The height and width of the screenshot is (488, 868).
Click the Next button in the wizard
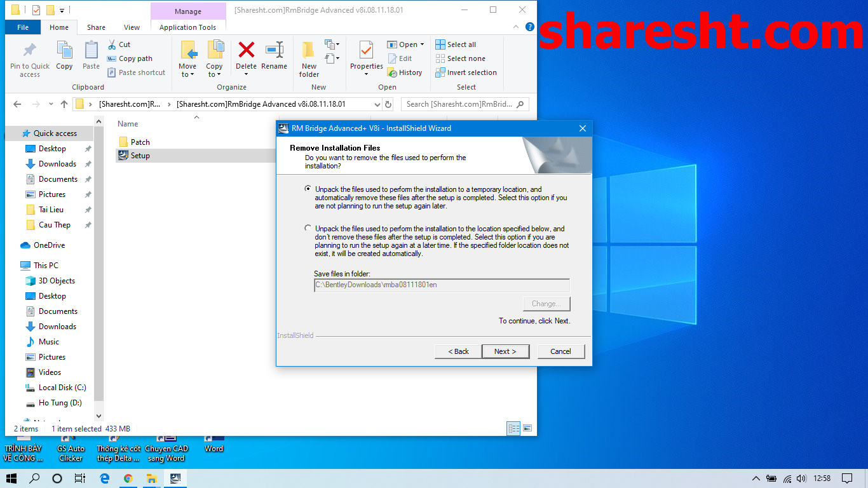505,351
